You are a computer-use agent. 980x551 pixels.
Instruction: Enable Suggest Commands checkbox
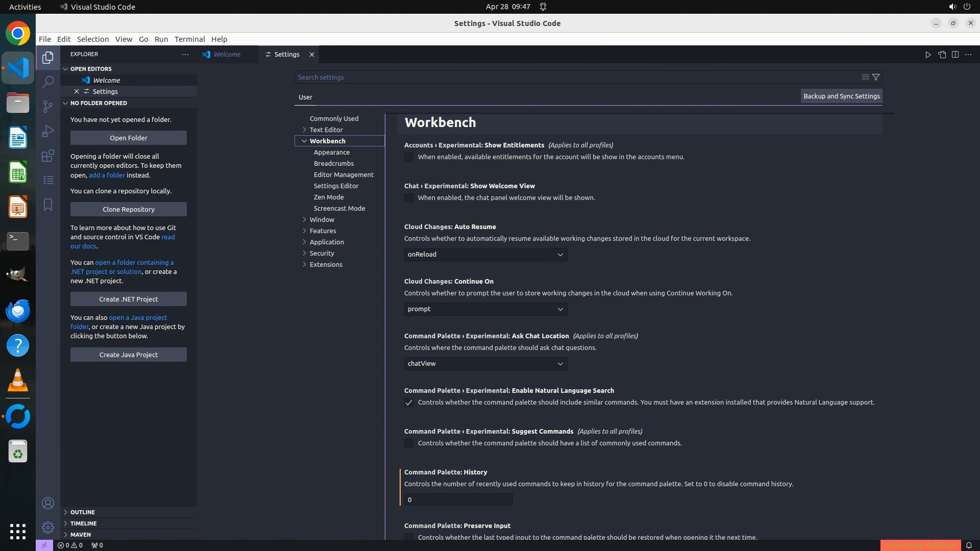(409, 443)
